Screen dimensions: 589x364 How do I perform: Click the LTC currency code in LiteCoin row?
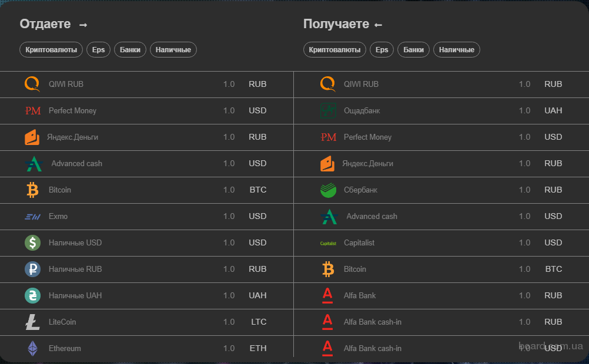[259, 322]
